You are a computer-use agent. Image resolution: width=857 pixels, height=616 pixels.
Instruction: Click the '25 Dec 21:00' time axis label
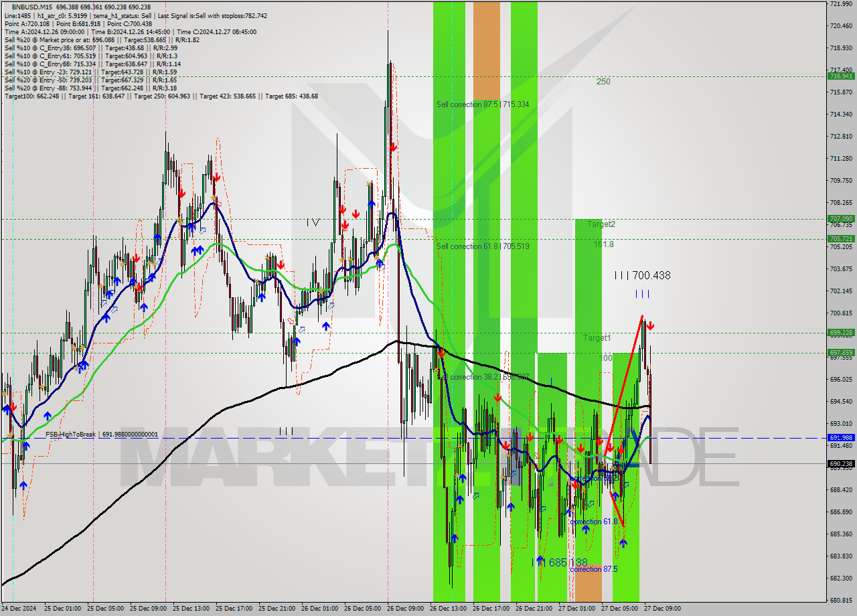pos(276,609)
